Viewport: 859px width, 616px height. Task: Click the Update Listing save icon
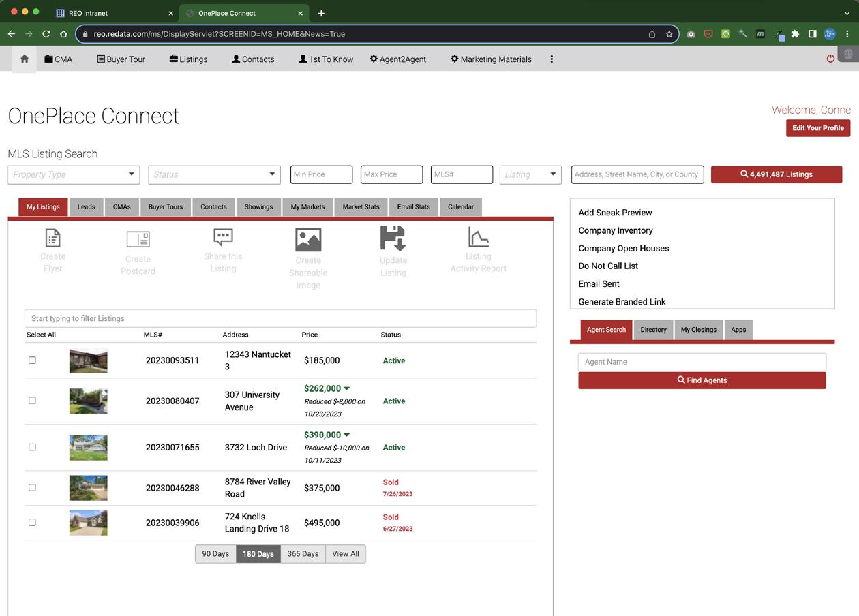[x=393, y=238]
